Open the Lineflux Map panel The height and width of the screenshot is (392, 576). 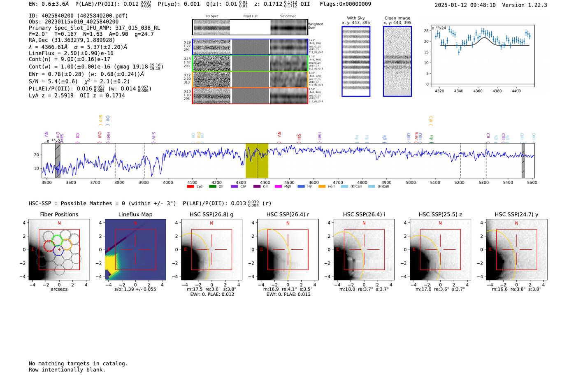click(x=135, y=250)
